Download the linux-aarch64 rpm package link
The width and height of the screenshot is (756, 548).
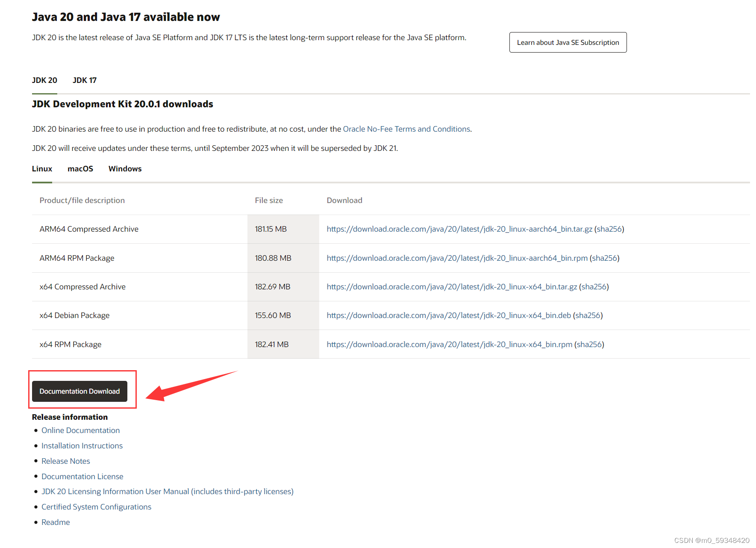point(457,258)
